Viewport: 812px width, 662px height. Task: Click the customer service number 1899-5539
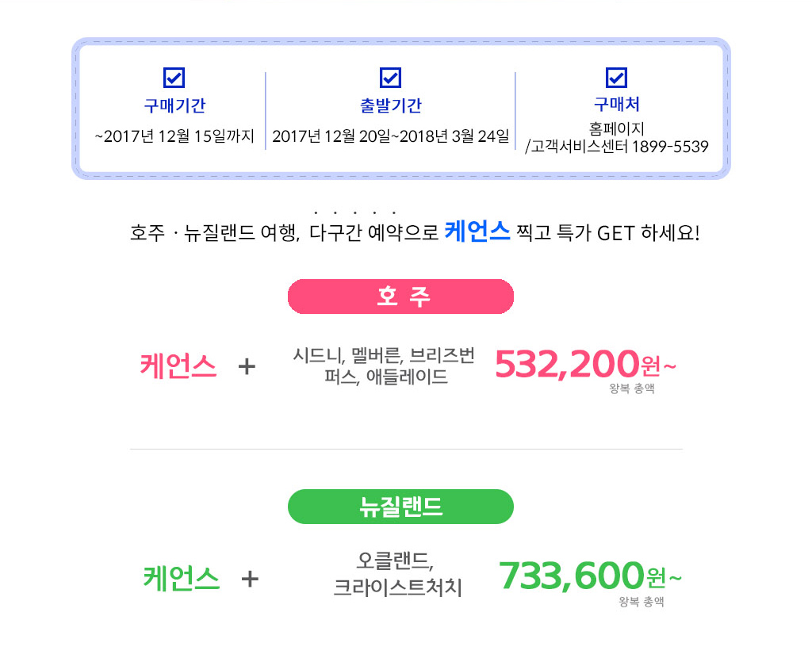click(x=670, y=147)
